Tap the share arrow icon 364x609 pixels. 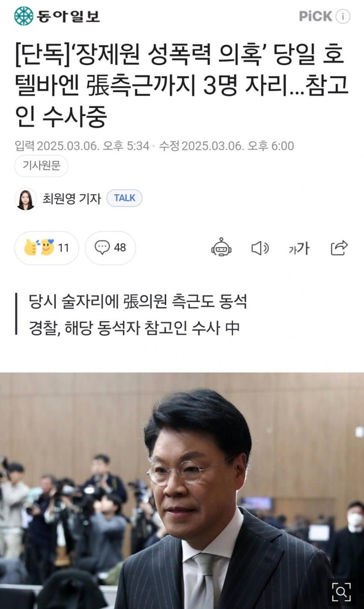coord(339,248)
